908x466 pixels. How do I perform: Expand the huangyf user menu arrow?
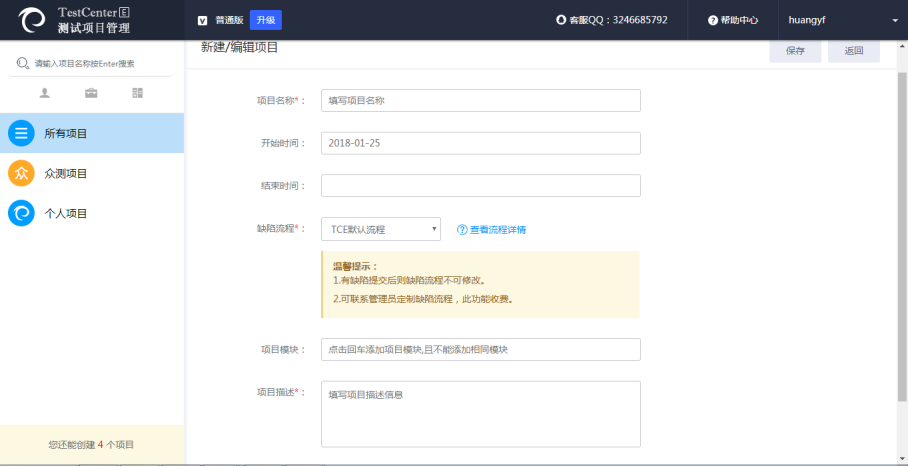pyautogui.click(x=894, y=20)
